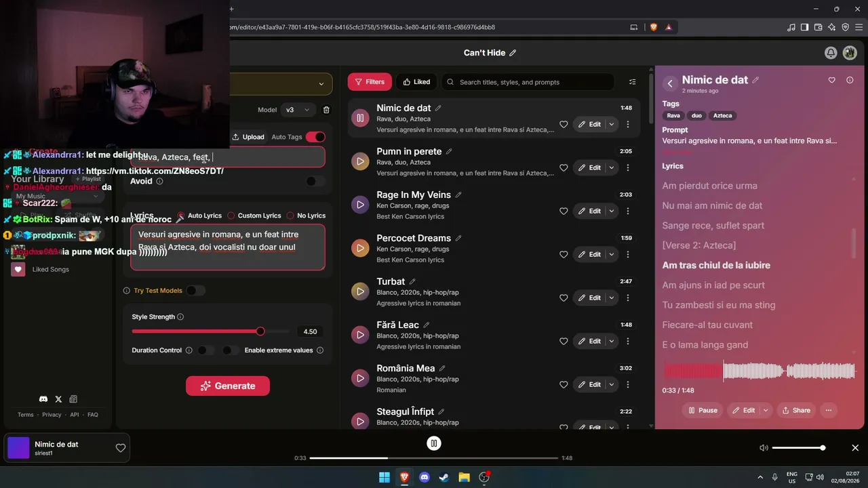
Task: Open Edit dropdown arrow for Rage In My Veins
Action: coord(612,211)
